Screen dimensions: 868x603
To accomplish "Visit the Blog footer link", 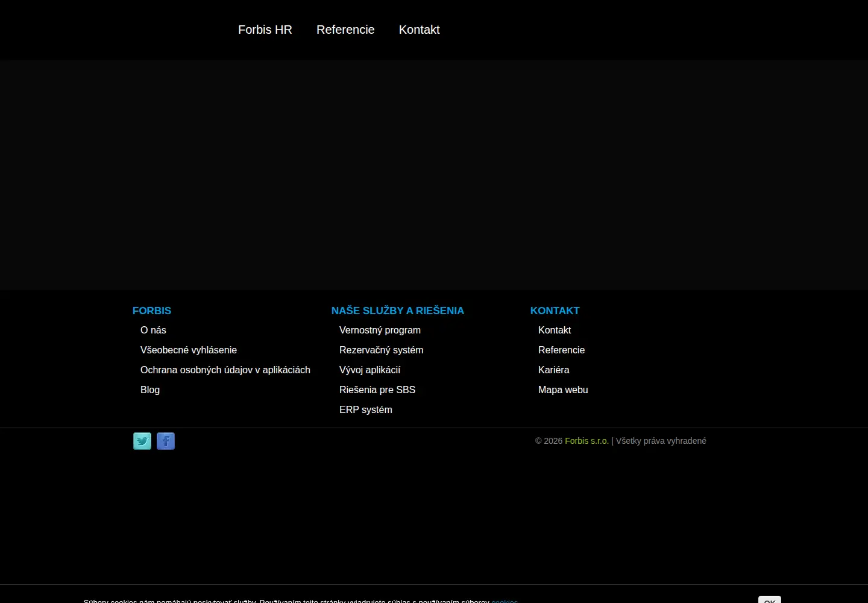I will click(150, 390).
